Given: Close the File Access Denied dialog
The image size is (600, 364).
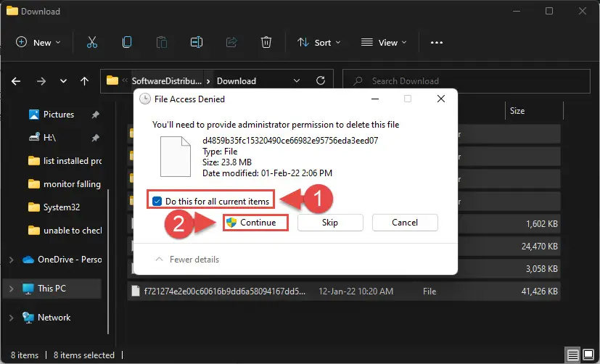Looking at the screenshot, I should click(441, 99).
